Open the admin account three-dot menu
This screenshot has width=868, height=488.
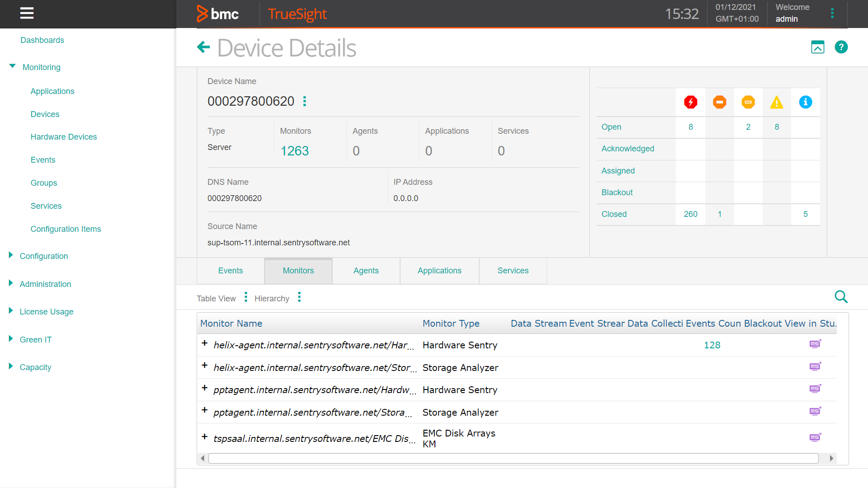[832, 13]
